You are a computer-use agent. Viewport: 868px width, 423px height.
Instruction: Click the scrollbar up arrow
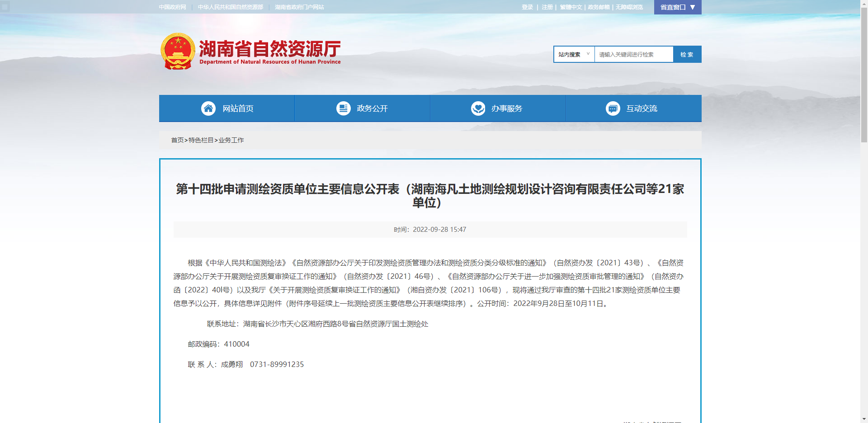pyautogui.click(x=864, y=4)
